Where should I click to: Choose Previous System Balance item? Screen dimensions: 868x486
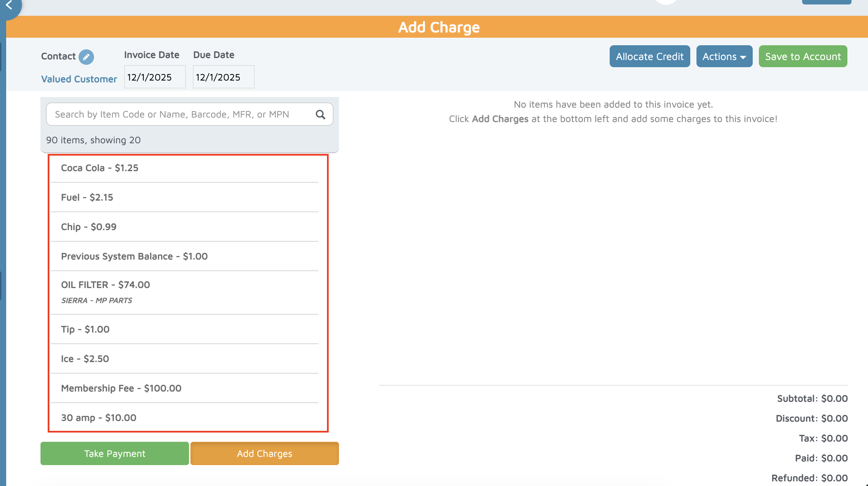tap(134, 256)
